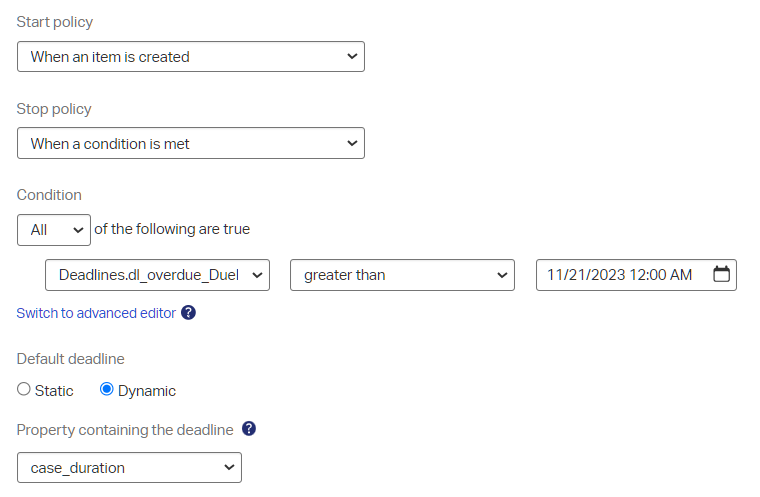Click the help icon beside advanced editor link
The image size is (760, 497).
(x=188, y=313)
